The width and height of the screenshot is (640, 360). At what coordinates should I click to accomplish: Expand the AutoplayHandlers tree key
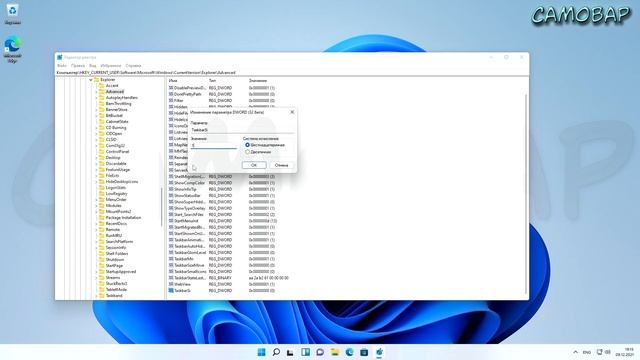coord(96,98)
